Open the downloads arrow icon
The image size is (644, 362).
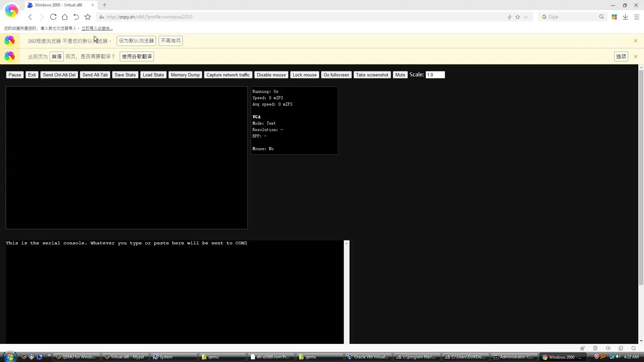point(625,17)
